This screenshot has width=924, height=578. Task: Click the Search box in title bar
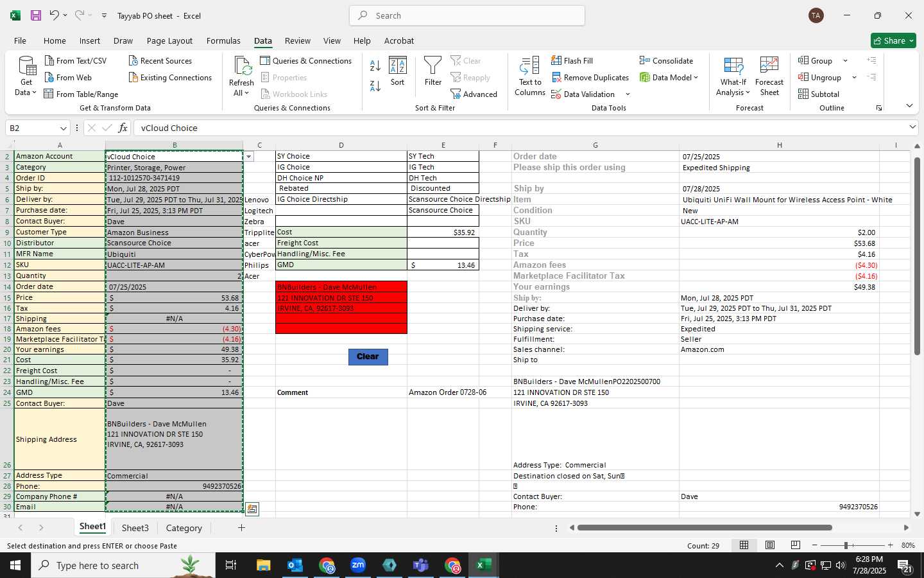click(467, 15)
